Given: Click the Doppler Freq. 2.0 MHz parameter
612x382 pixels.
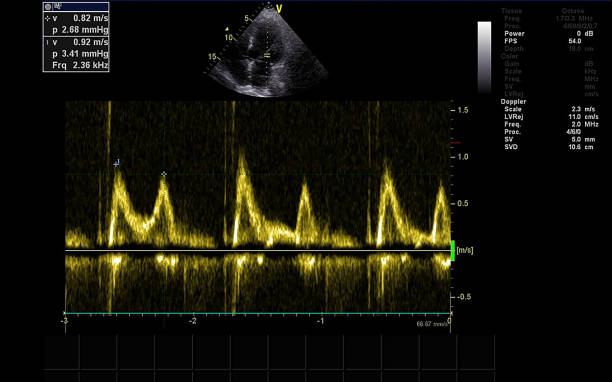Looking at the screenshot, I should click(x=551, y=124).
